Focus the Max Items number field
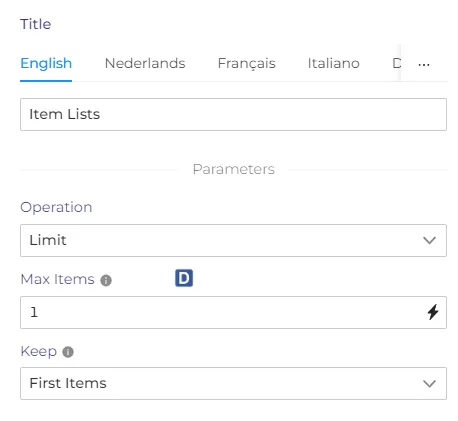The height and width of the screenshot is (421, 458). [x=233, y=312]
